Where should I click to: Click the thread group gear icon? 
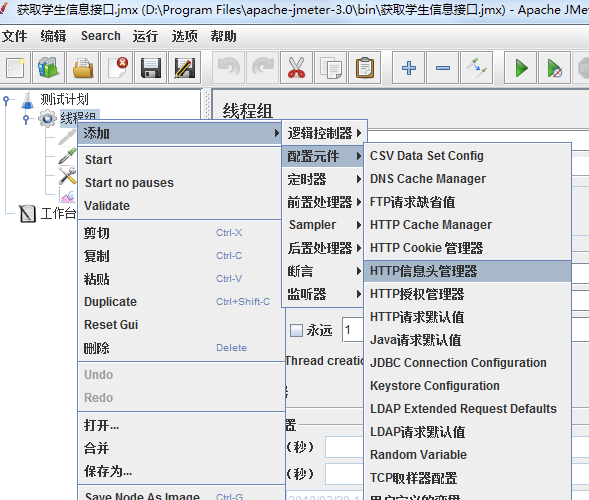coord(47,119)
